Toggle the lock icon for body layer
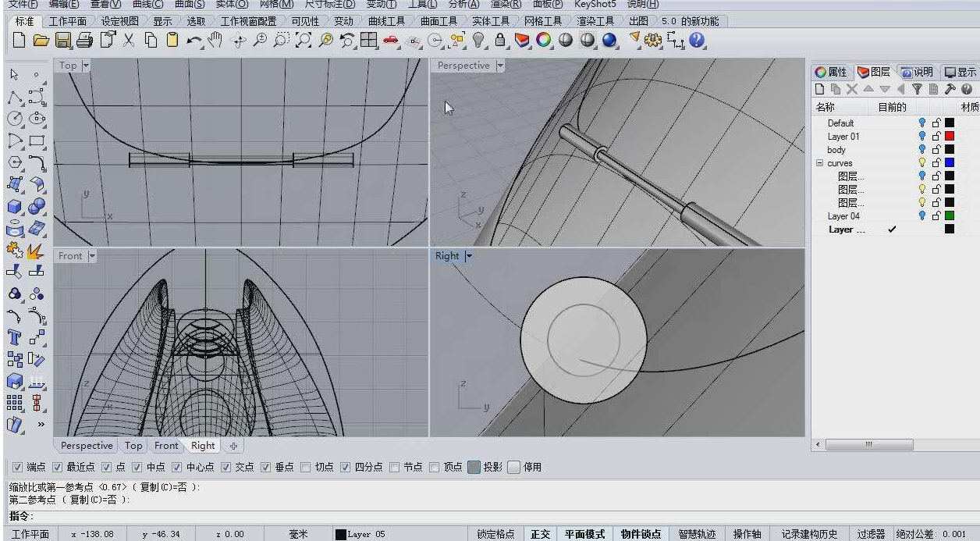The width and height of the screenshot is (980, 541). tap(936, 150)
